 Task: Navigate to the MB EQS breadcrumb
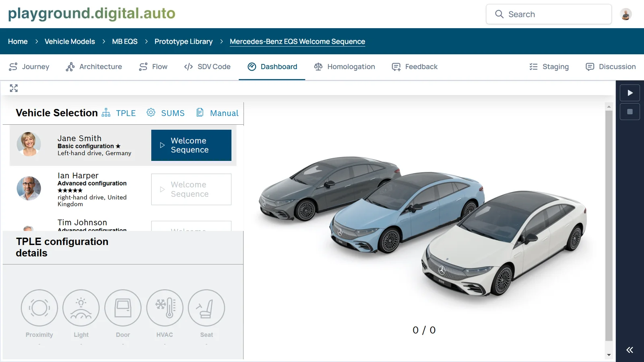point(125,41)
